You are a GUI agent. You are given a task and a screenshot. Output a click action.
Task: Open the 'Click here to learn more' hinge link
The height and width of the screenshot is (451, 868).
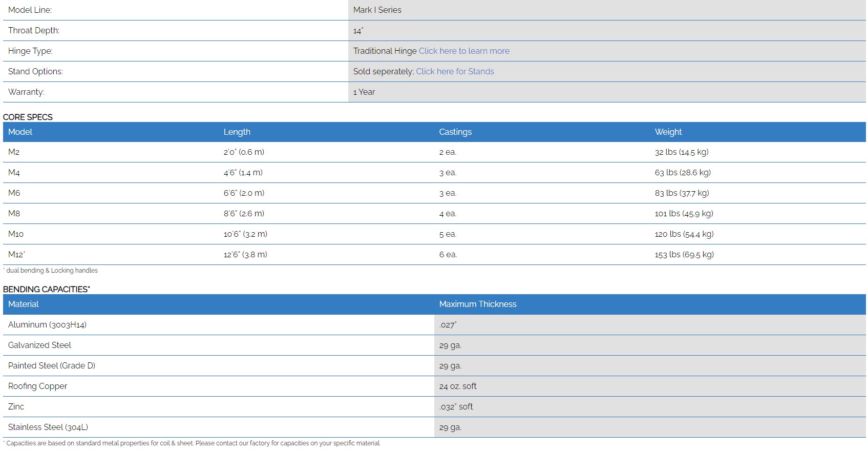[464, 51]
